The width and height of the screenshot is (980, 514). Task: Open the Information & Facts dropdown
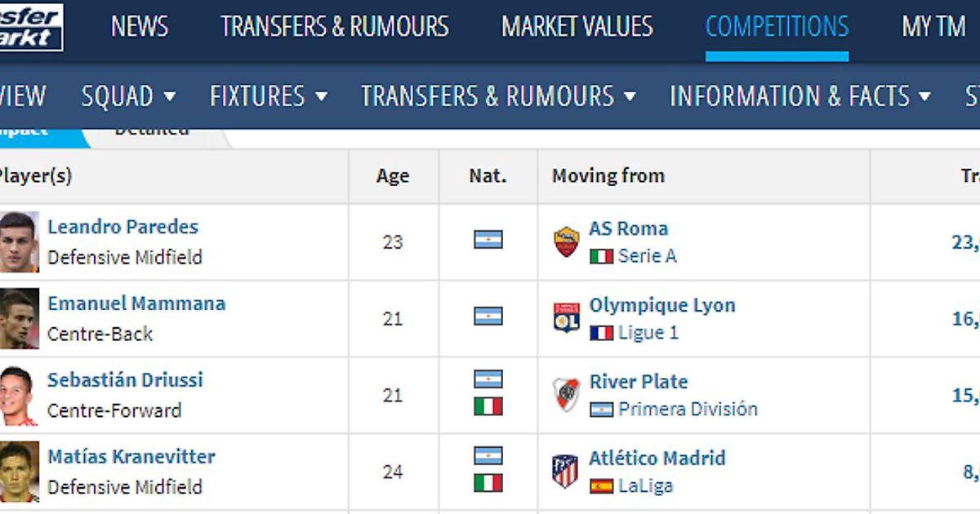coord(800,96)
